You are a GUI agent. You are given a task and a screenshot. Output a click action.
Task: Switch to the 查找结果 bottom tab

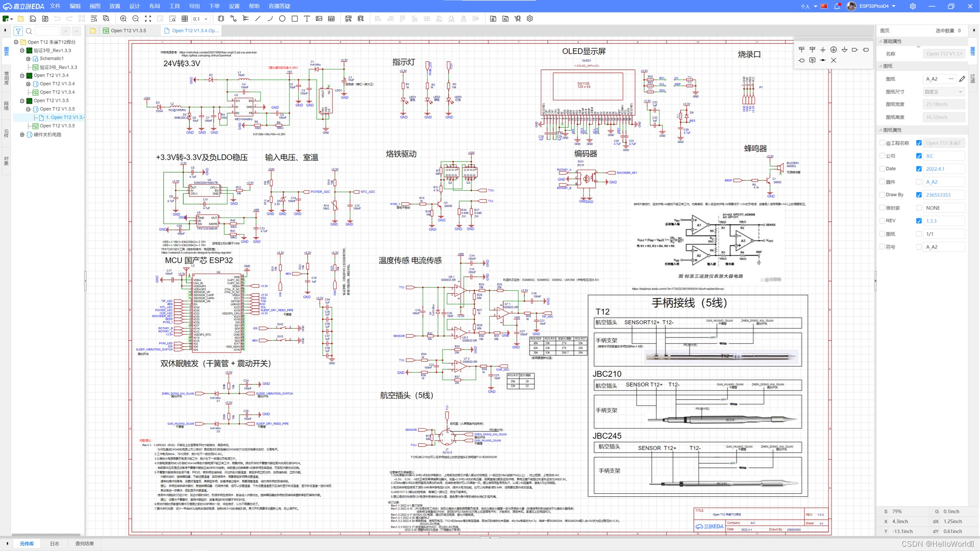click(x=84, y=544)
